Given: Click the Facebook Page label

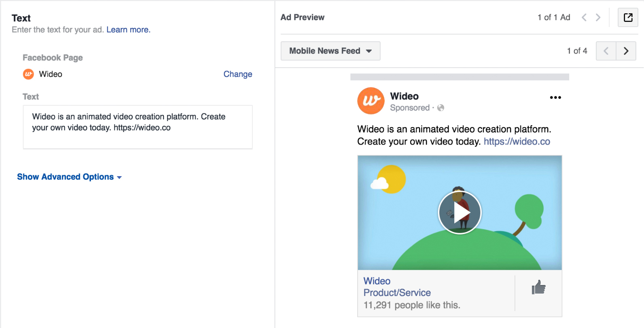Looking at the screenshot, I should point(53,58).
